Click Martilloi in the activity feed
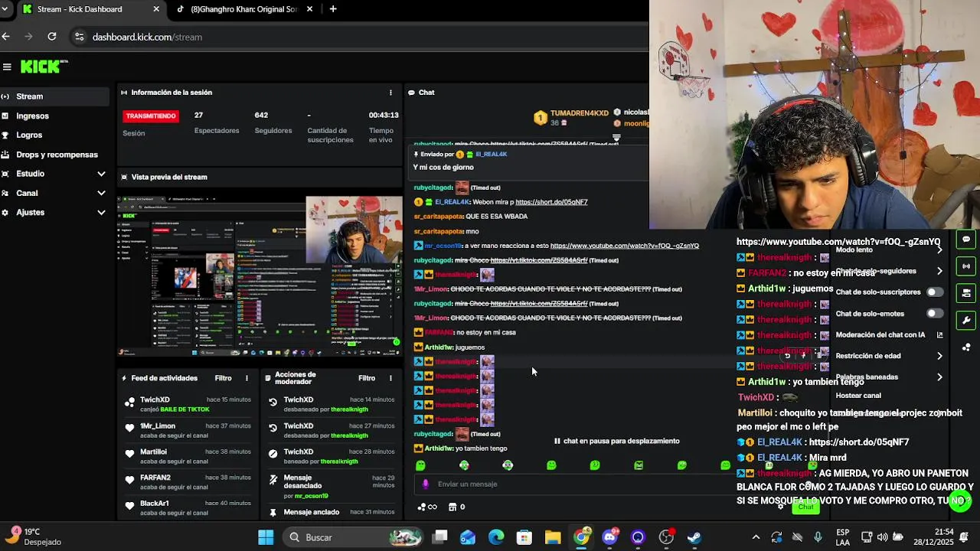980x551 pixels. pyautogui.click(x=153, y=452)
